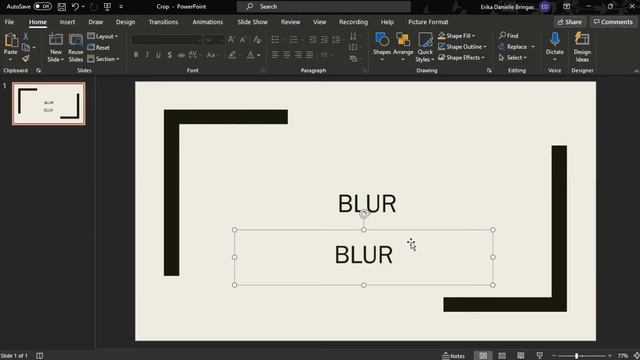Click the accessibility checker status icon

point(40,356)
